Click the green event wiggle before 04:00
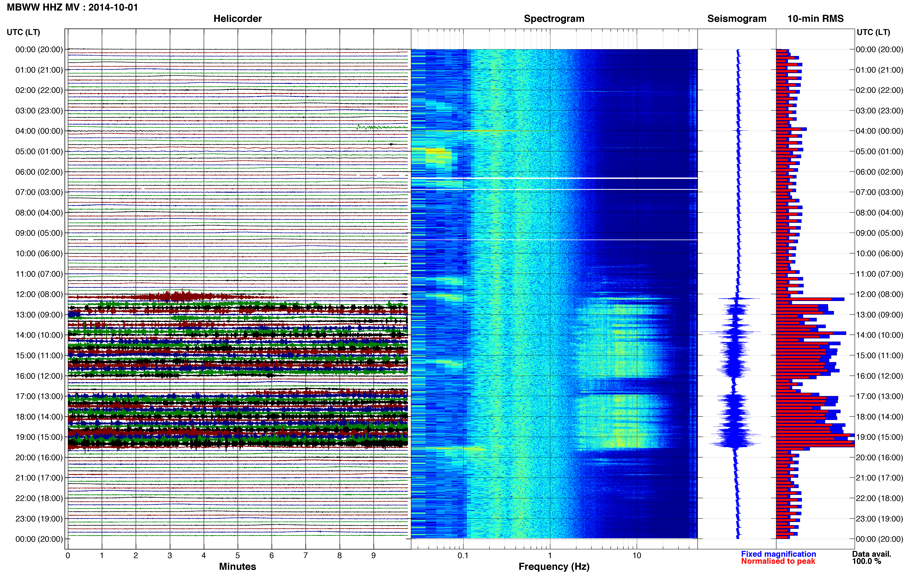 382,127
